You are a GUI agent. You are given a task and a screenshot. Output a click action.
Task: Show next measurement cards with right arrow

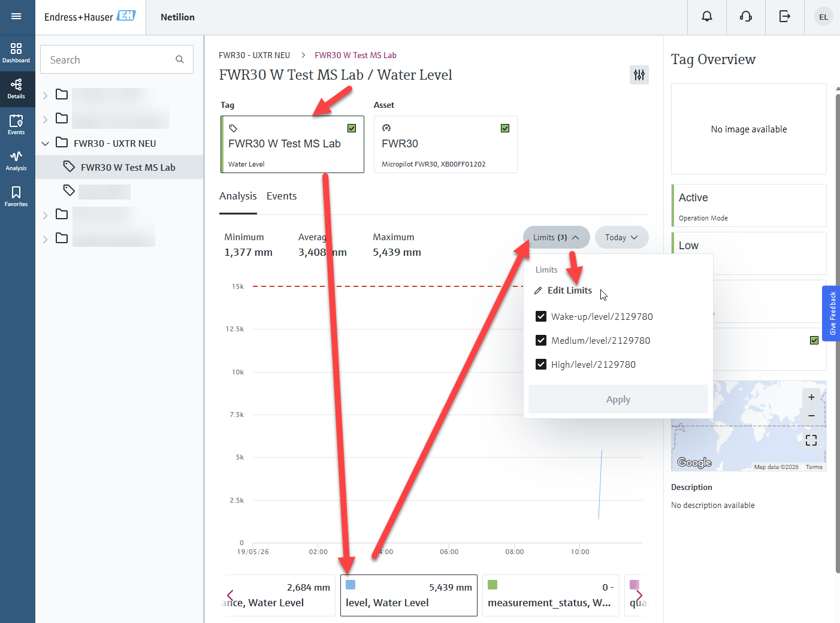pyautogui.click(x=639, y=595)
